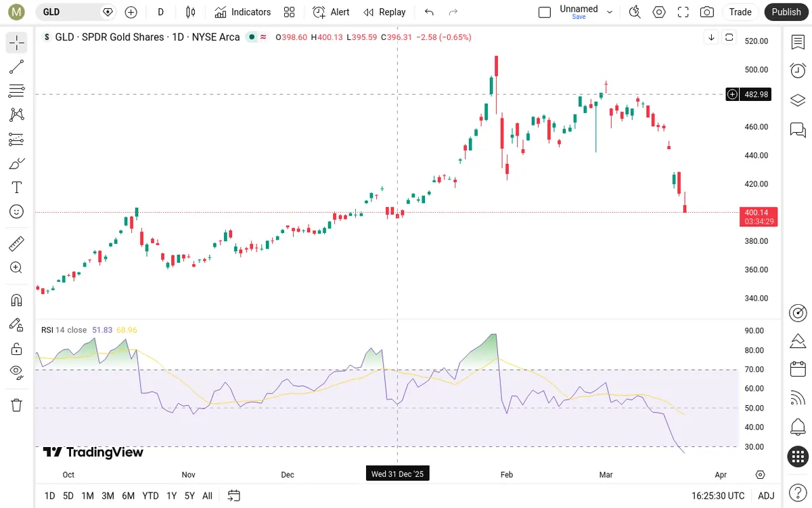The height and width of the screenshot is (508, 812).
Task: Toggle magnet mode for drawings
Action: click(x=17, y=300)
